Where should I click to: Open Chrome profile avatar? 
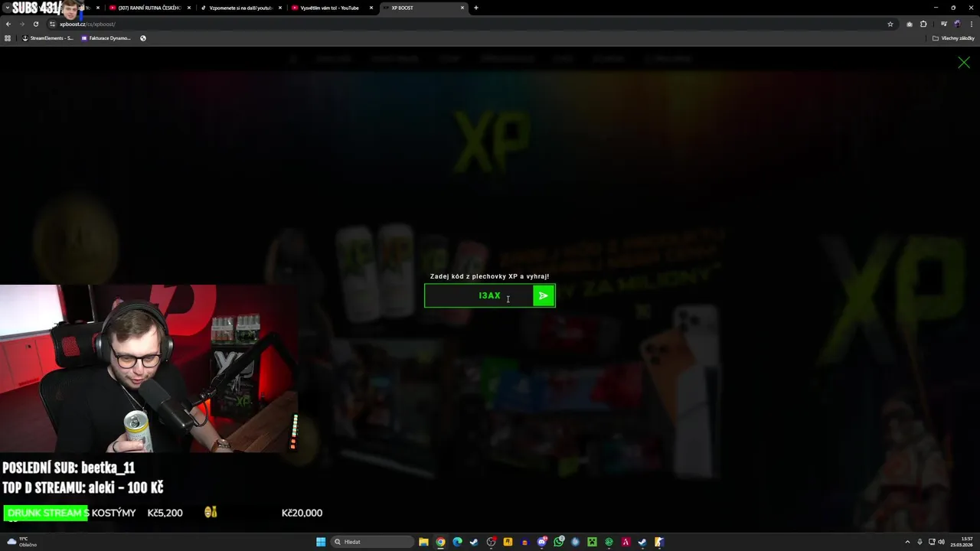pyautogui.click(x=956, y=24)
